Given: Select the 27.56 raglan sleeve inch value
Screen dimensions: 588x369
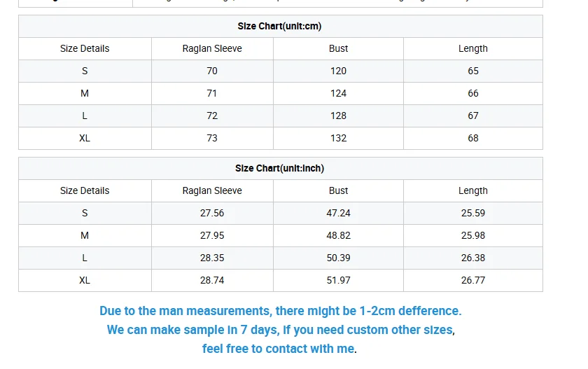Looking at the screenshot, I should (212, 213).
